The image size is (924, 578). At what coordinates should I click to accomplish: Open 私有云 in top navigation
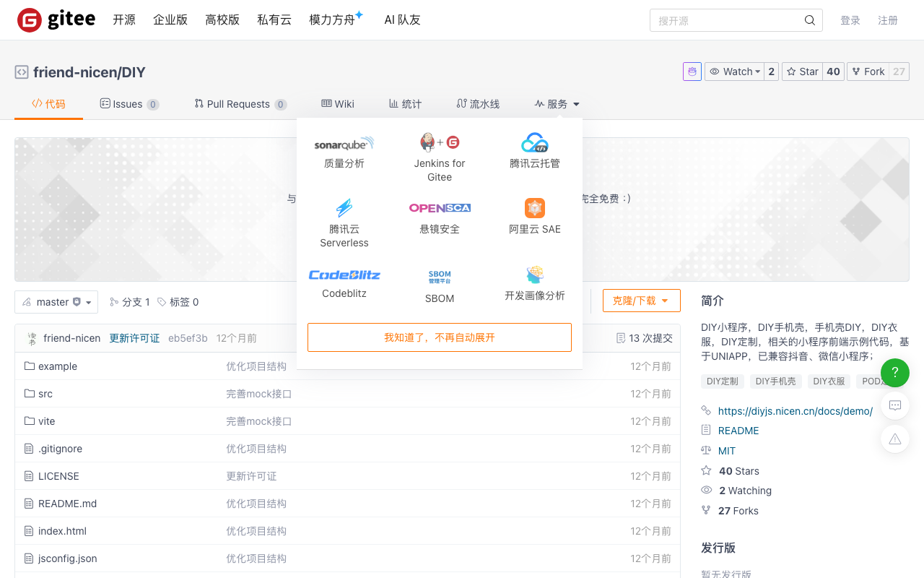click(274, 20)
